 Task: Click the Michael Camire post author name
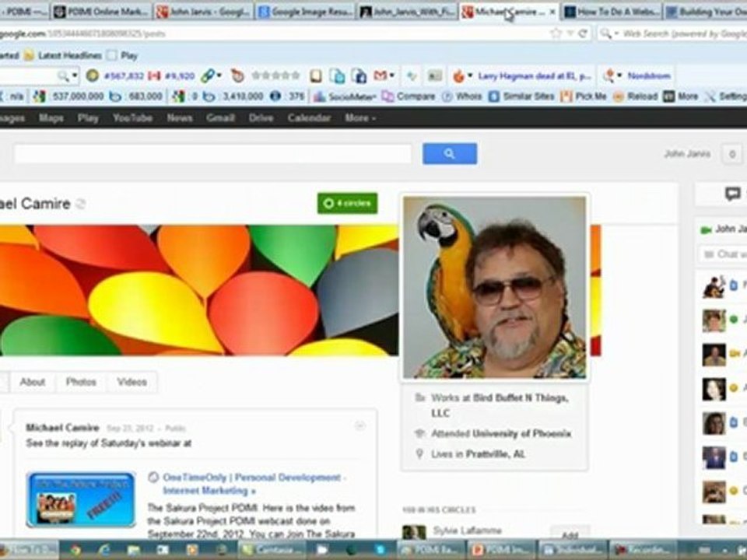[62, 428]
